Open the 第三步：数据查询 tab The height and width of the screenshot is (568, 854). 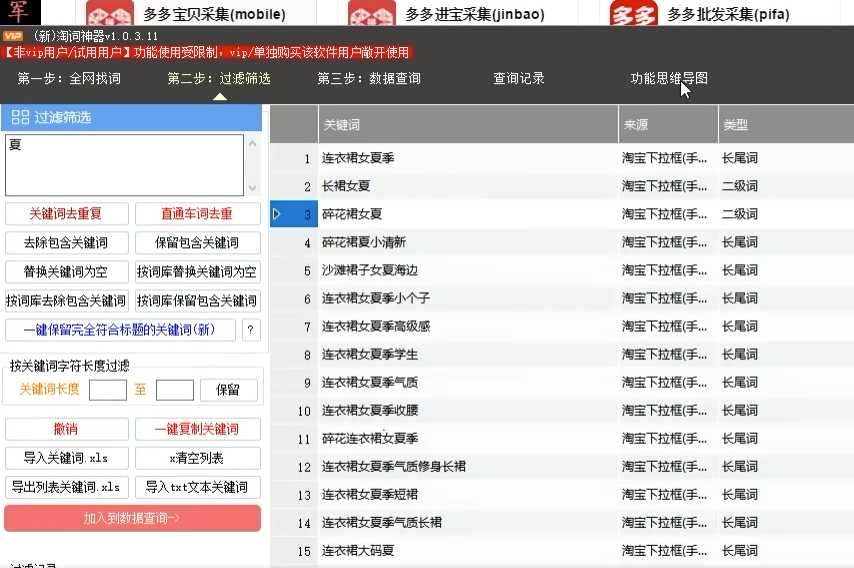point(369,78)
